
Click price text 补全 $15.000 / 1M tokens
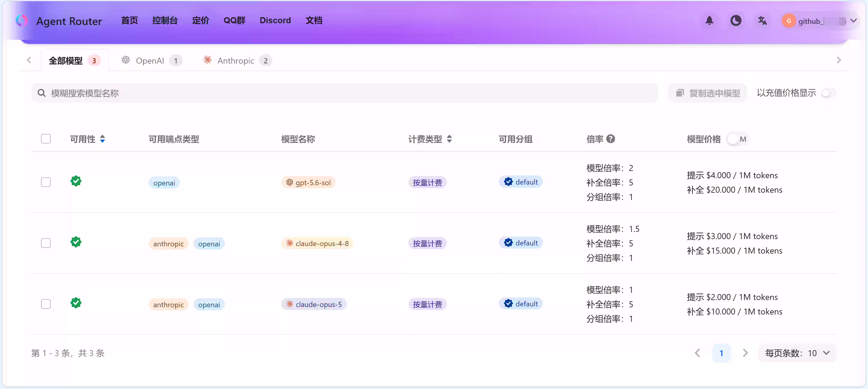coord(734,251)
